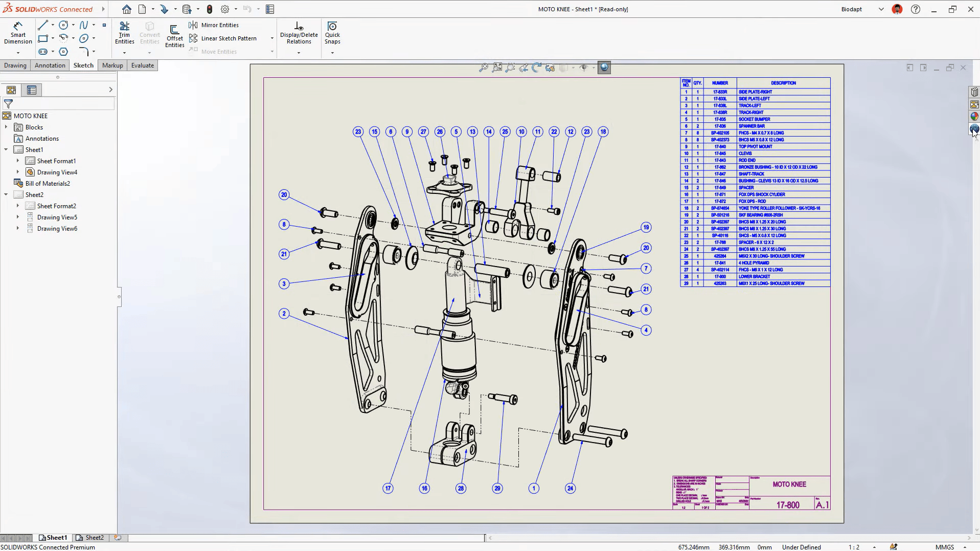
Task: Select the Ellipse sketch tool
Action: coord(84,38)
